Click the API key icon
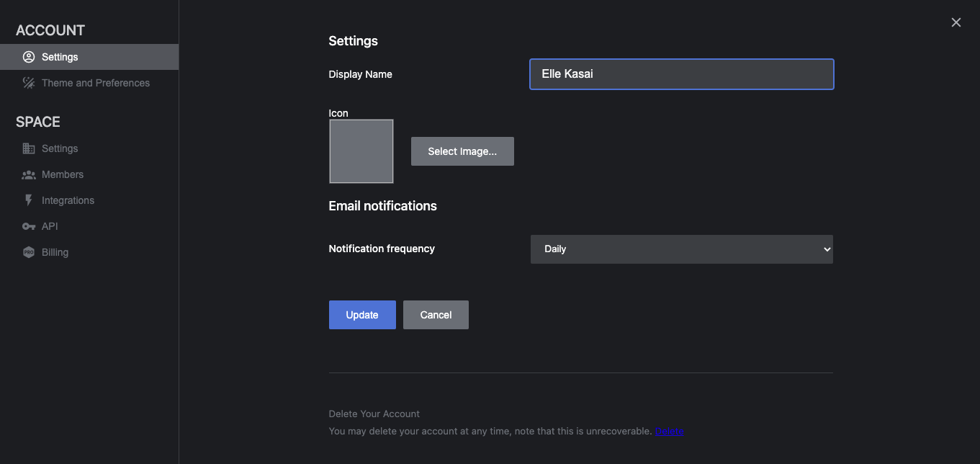Viewport: 980px width, 464px height. click(x=29, y=226)
